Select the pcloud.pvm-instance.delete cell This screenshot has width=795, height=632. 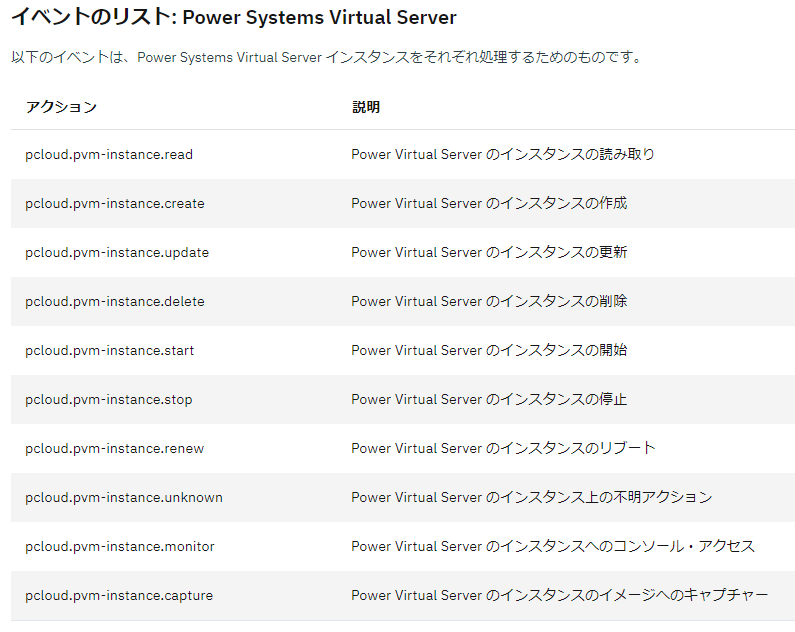pos(115,302)
